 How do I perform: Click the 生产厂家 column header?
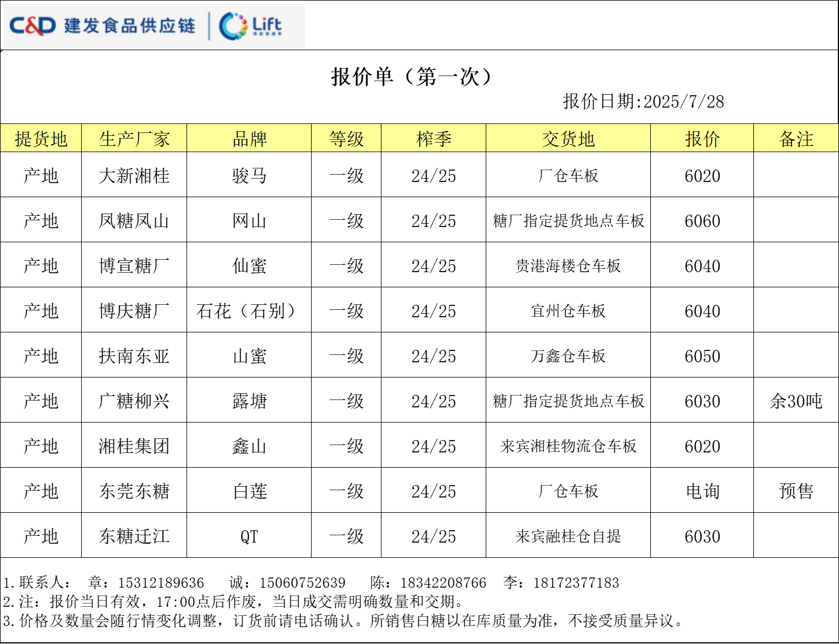pyautogui.click(x=134, y=139)
